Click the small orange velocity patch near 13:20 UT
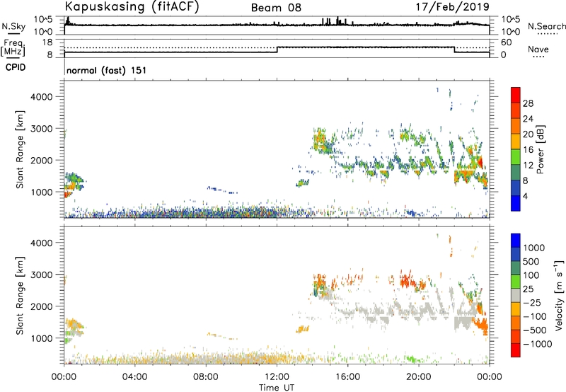This screenshot has height=392, width=566. tap(303, 329)
